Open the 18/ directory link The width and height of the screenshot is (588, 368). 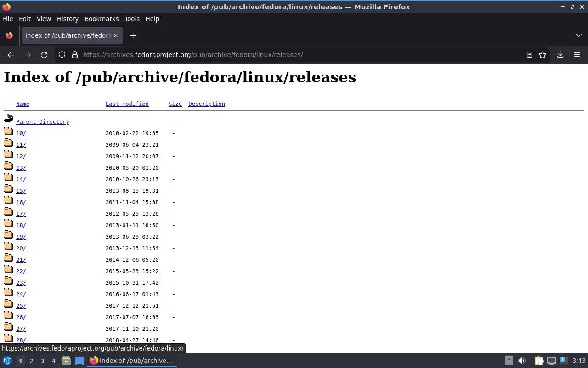[21, 225]
